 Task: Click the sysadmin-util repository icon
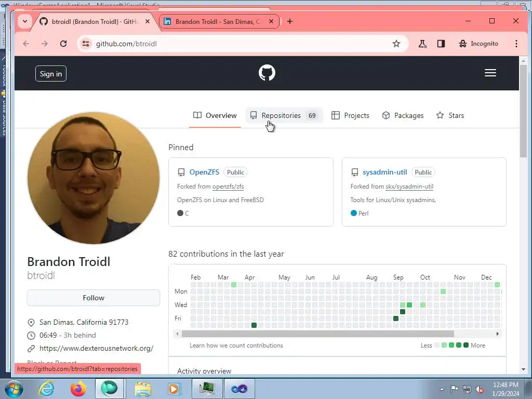354,172
